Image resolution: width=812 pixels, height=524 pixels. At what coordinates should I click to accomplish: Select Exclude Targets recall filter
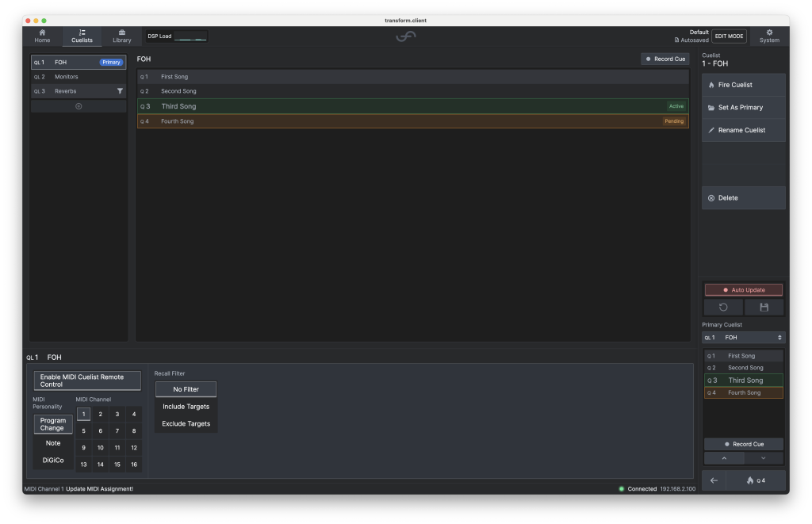click(186, 423)
